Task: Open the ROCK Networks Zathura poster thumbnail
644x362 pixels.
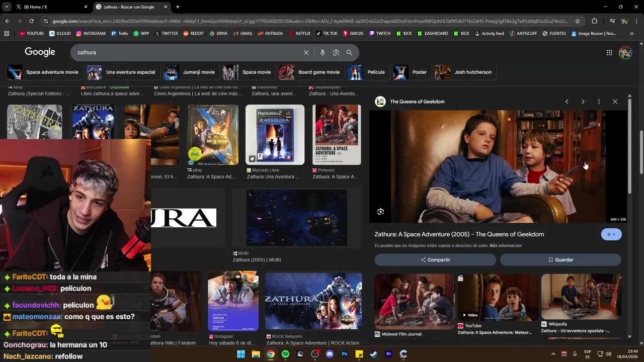Action: [313, 301]
